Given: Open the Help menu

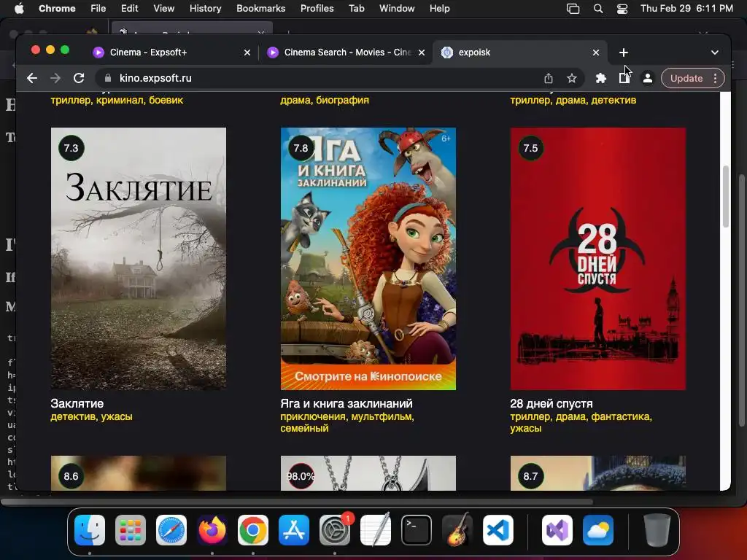Looking at the screenshot, I should (439, 9).
